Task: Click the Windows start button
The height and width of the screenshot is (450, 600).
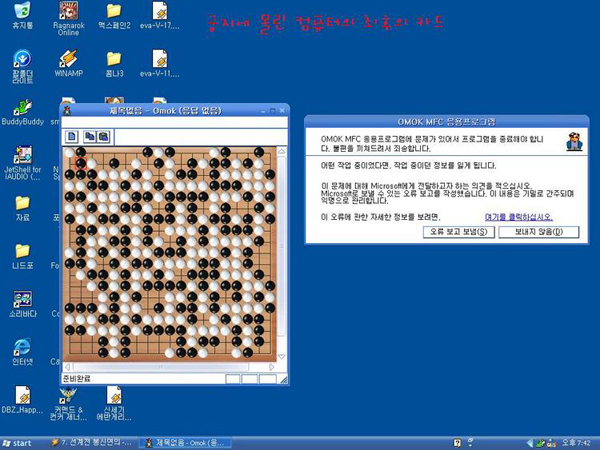Action: (17, 443)
